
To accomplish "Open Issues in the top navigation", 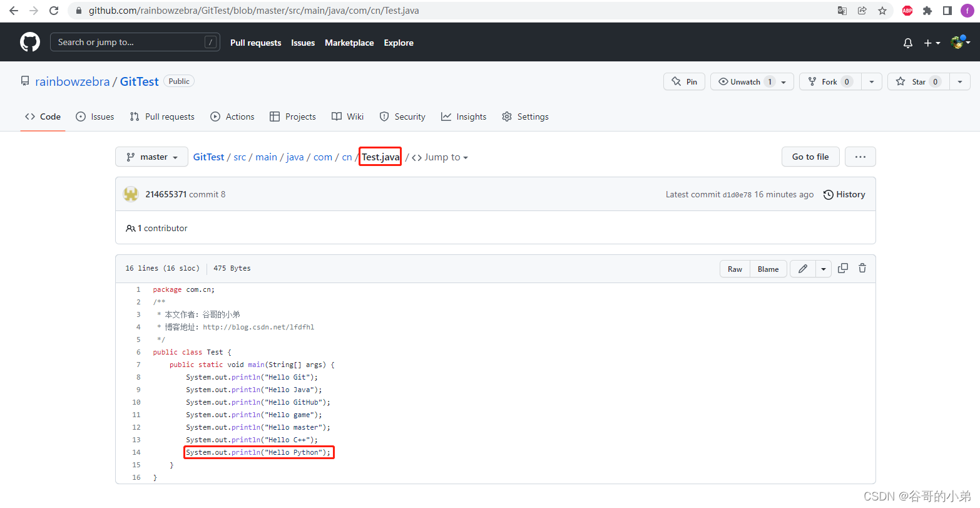I will (x=303, y=43).
